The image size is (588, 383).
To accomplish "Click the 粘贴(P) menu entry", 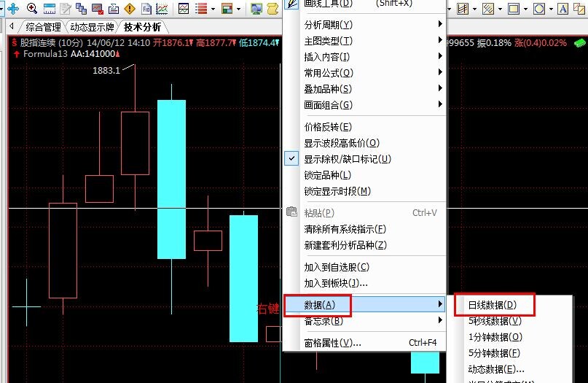I will (365, 213).
